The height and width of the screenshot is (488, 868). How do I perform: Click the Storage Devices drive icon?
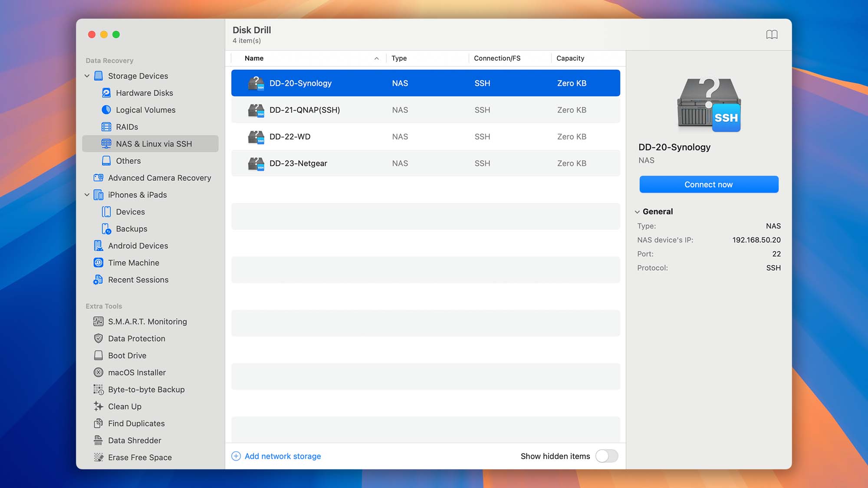(x=99, y=76)
